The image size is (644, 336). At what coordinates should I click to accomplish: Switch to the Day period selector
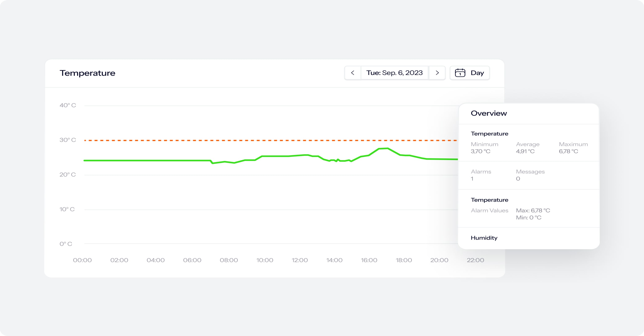coord(477,73)
